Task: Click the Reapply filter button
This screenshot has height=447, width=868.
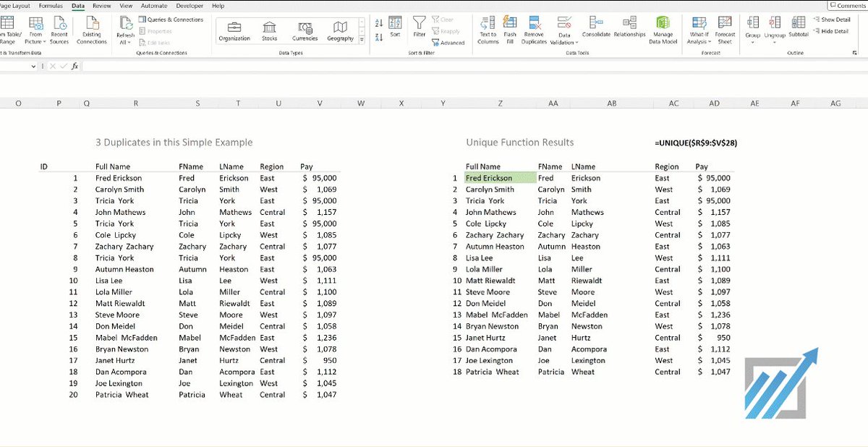Action: pyautogui.click(x=446, y=31)
